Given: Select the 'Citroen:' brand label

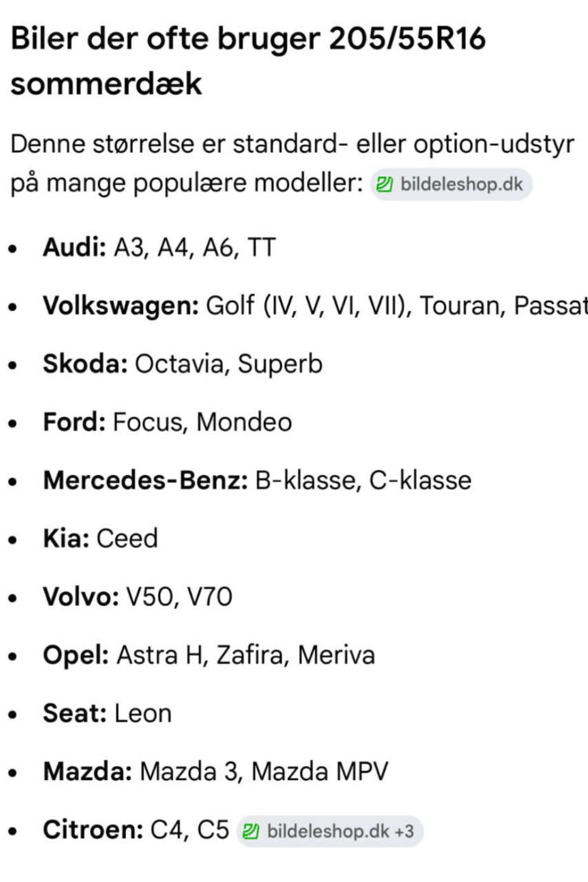Looking at the screenshot, I should click(x=93, y=830).
